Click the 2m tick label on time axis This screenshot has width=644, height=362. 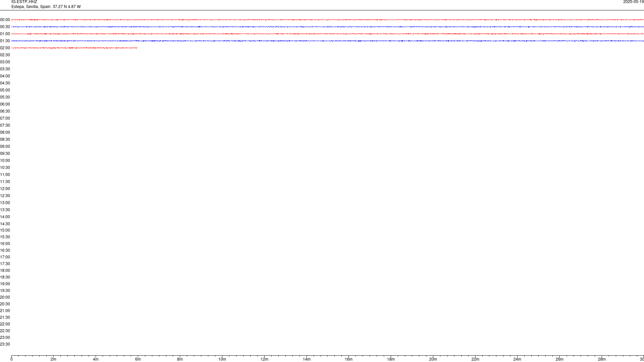click(54, 359)
